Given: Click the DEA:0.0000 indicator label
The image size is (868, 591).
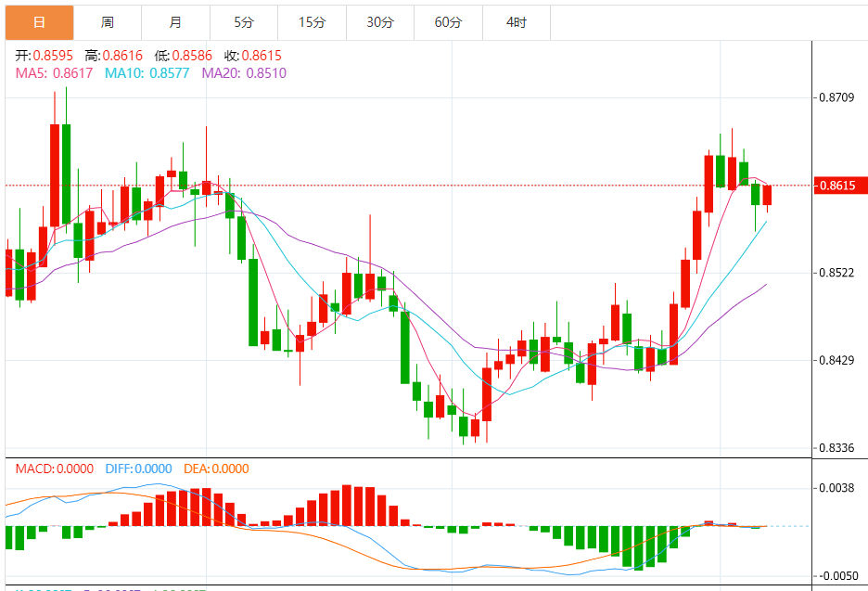Looking at the screenshot, I should pos(216,469).
